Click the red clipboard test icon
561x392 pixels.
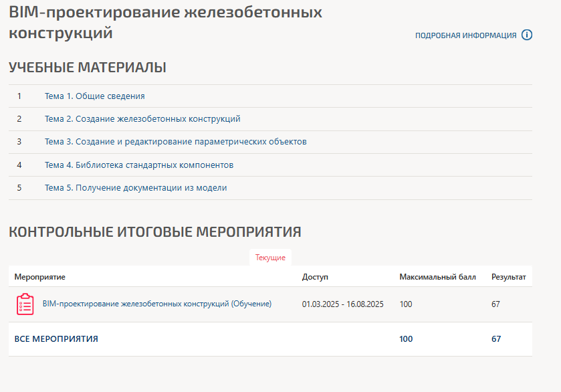[x=25, y=304]
